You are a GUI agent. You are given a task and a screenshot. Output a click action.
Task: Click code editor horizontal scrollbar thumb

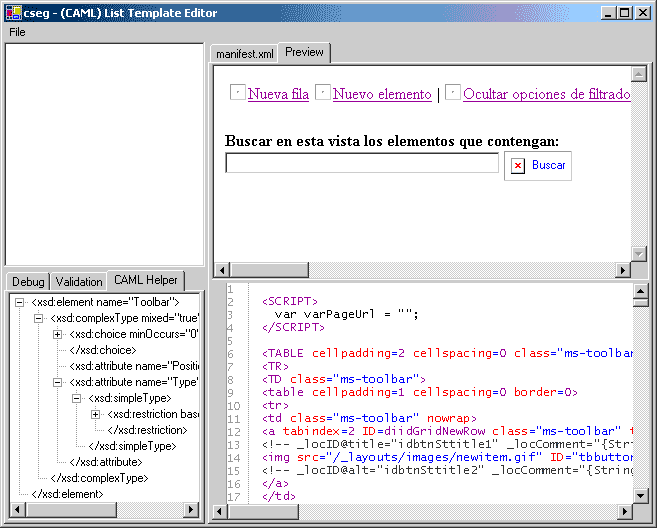point(263,512)
